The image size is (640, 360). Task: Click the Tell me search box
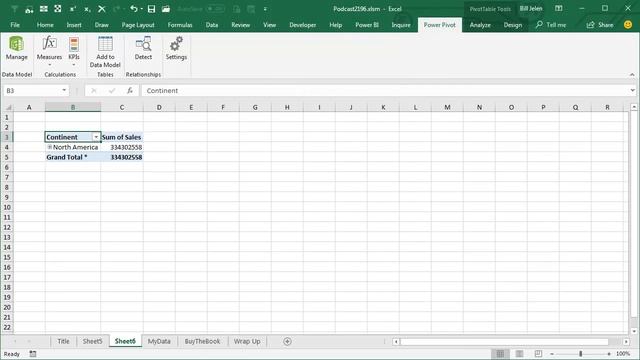click(x=551, y=25)
